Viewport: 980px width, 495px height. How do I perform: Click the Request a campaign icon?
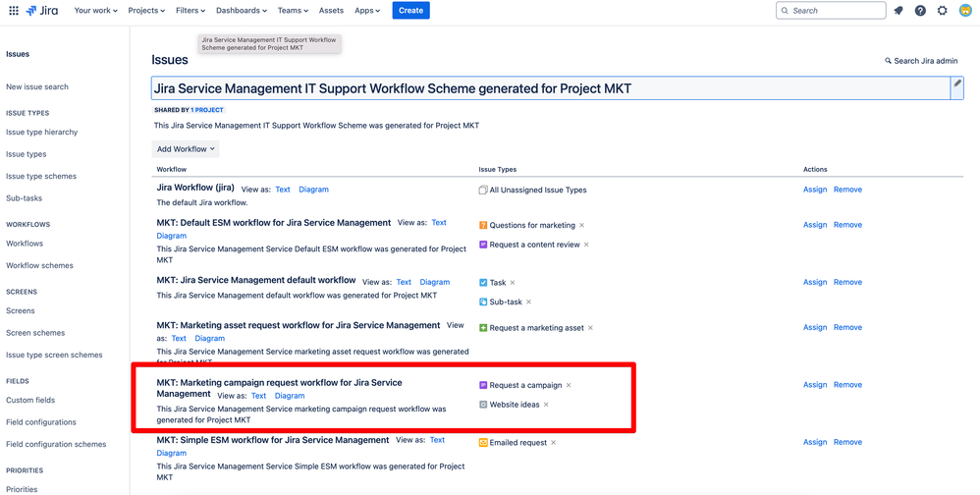(483, 385)
